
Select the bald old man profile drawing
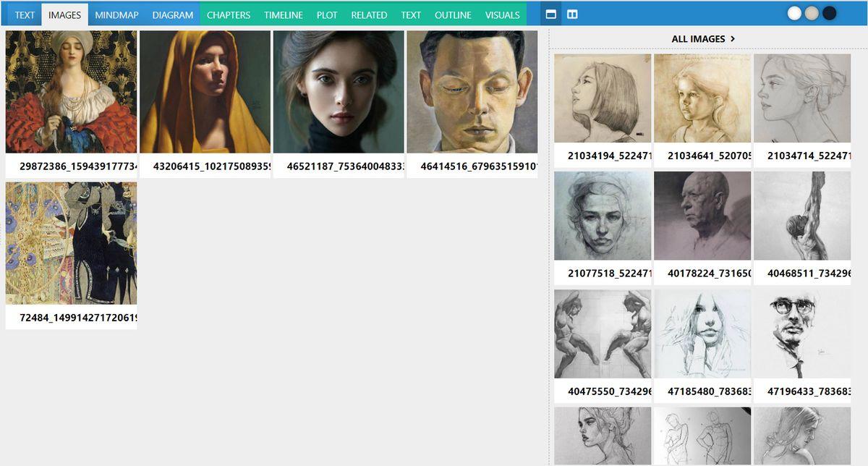point(702,216)
